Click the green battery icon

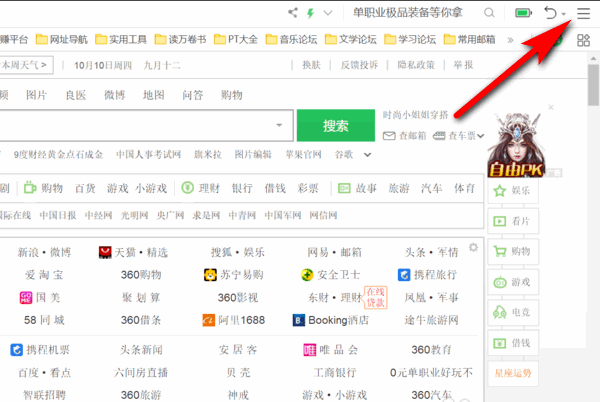[x=523, y=13]
